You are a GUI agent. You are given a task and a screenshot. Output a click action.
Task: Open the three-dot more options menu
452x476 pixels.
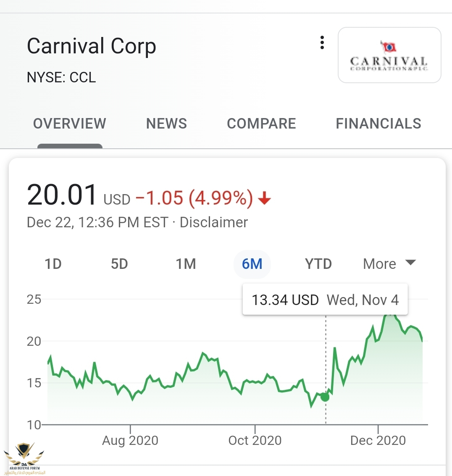pos(322,42)
